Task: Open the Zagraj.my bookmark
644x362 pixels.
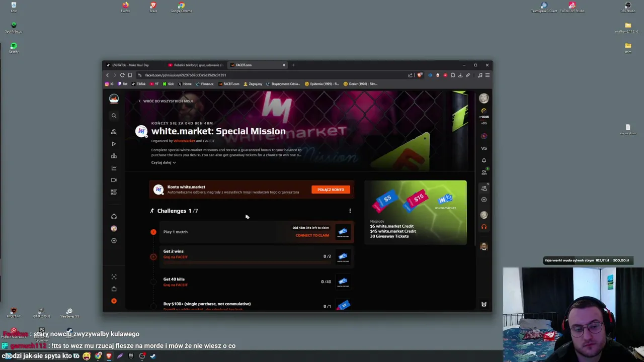Action: 253,84
